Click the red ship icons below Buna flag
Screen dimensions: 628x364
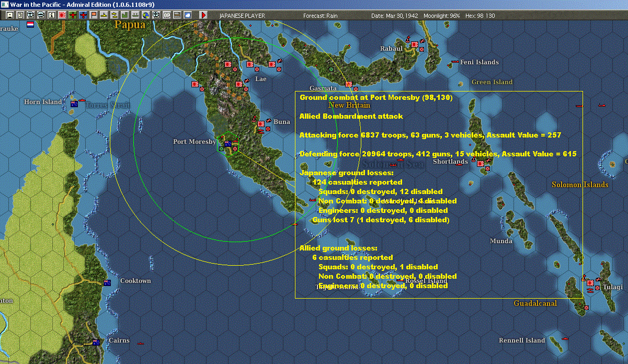(x=261, y=131)
